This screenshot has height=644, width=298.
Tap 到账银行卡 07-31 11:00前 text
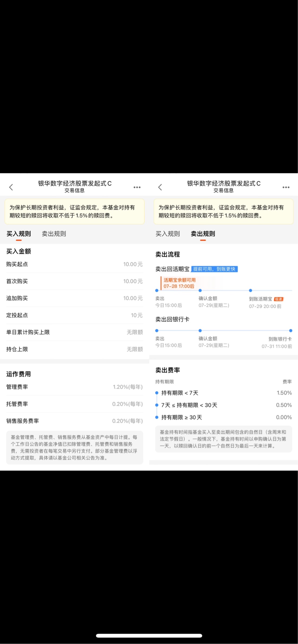point(277,343)
